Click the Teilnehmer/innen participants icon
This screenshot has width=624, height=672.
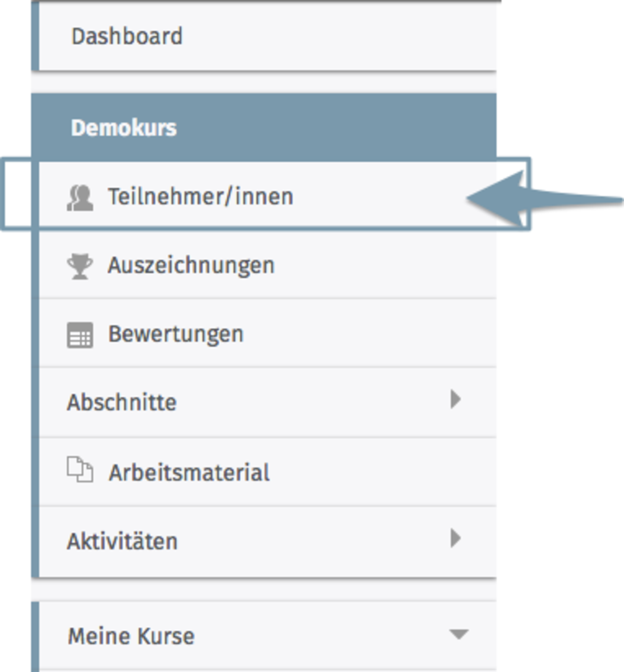(x=80, y=198)
